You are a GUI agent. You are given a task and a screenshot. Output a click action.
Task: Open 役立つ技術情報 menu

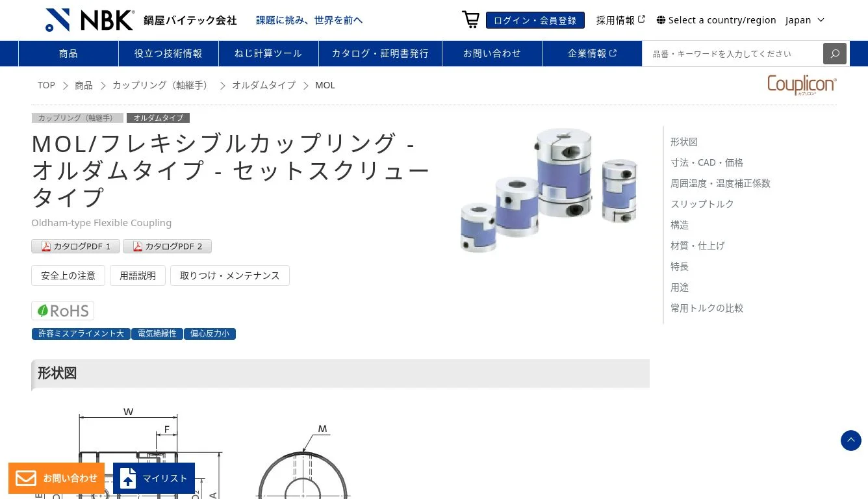click(168, 53)
